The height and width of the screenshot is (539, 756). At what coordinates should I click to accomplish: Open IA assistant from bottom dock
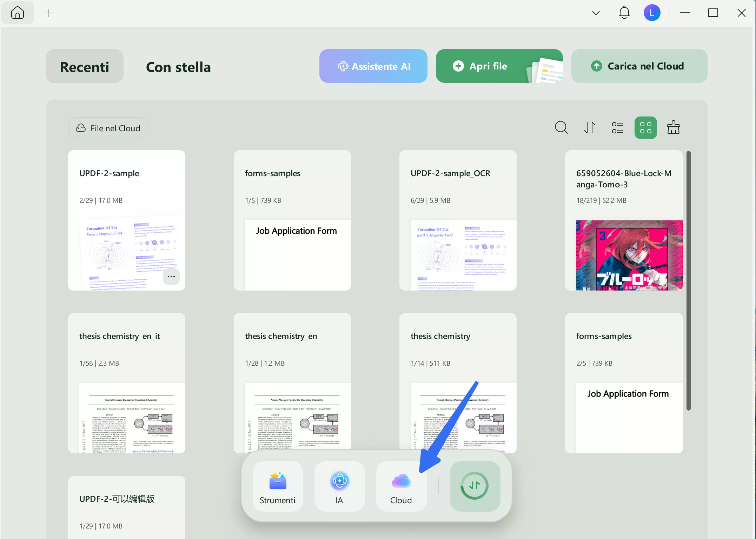(x=339, y=486)
